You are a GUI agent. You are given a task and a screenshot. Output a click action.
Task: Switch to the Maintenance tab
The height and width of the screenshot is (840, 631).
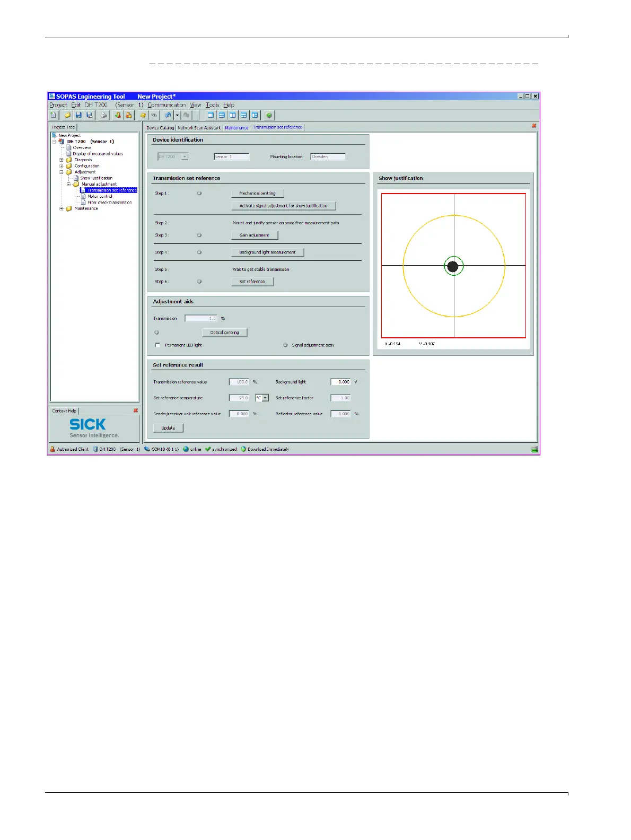click(236, 128)
